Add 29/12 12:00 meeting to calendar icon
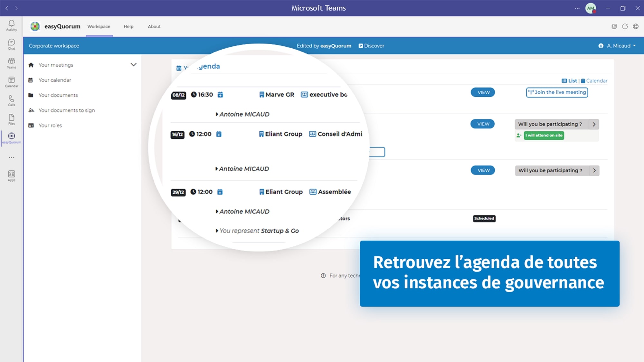This screenshot has width=644, height=362. (220, 192)
